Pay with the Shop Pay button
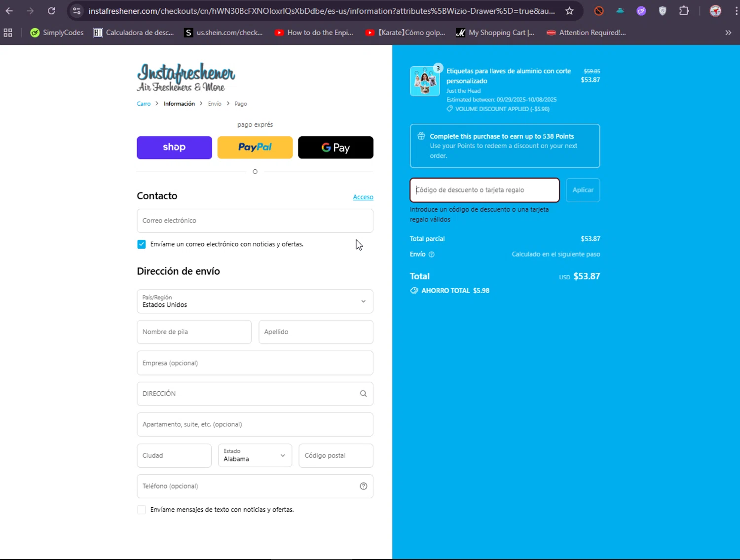 [174, 148]
